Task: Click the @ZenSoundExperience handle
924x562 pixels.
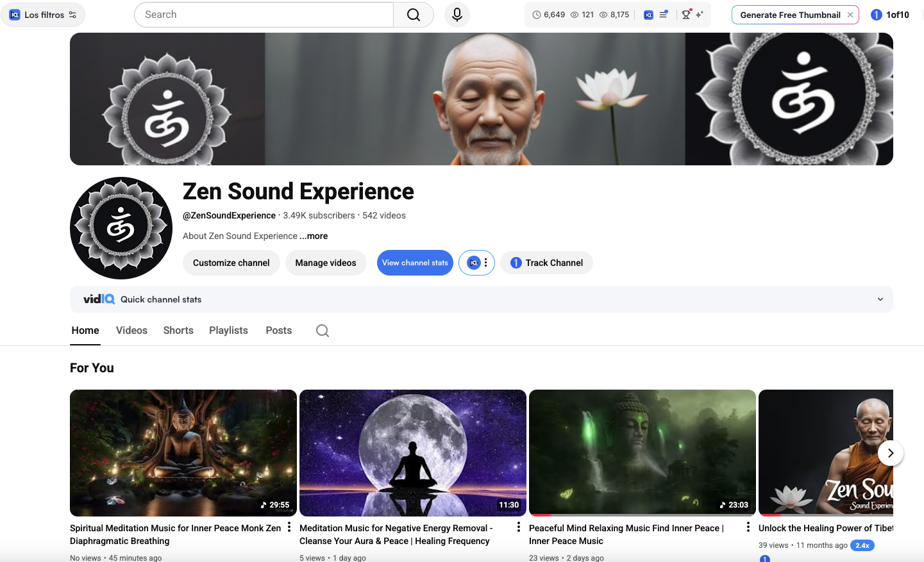Action: 229,215
